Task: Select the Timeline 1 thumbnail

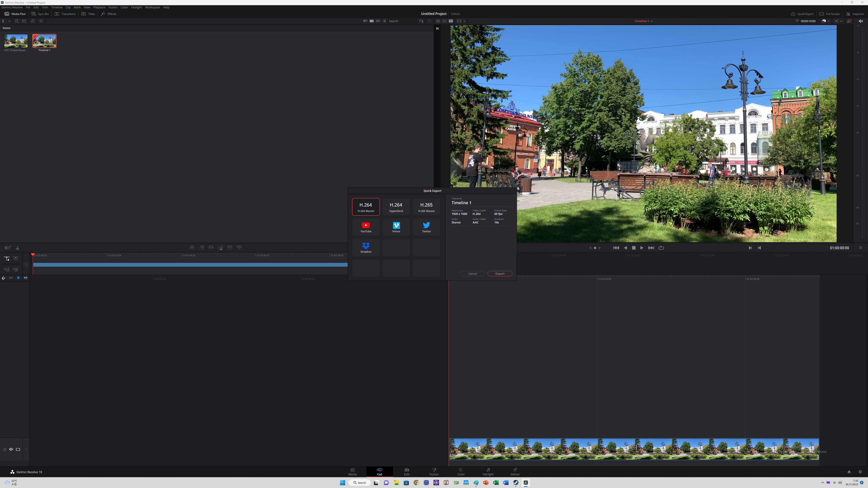Action: [45, 41]
